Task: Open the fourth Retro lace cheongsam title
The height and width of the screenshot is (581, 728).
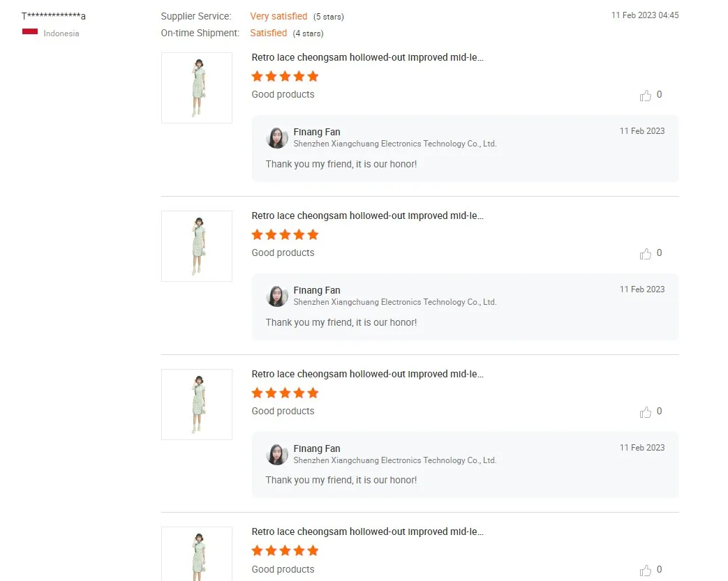Action: (367, 531)
